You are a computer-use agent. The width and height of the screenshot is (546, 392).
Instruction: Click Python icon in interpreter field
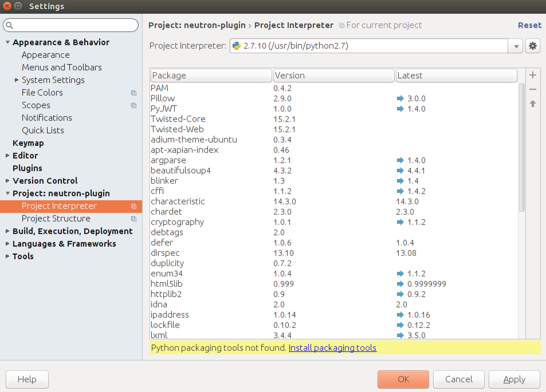tap(237, 46)
